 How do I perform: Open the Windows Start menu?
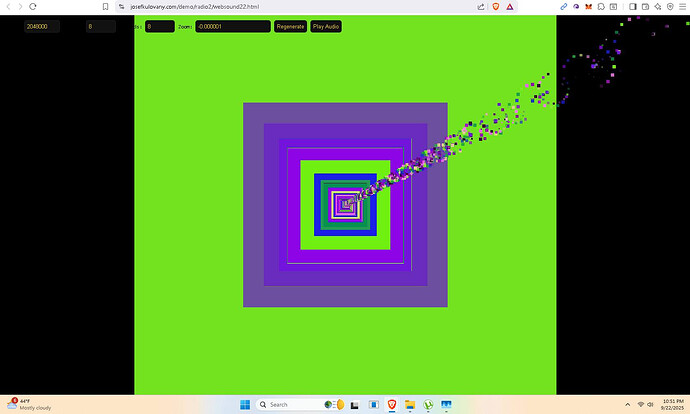tap(243, 404)
